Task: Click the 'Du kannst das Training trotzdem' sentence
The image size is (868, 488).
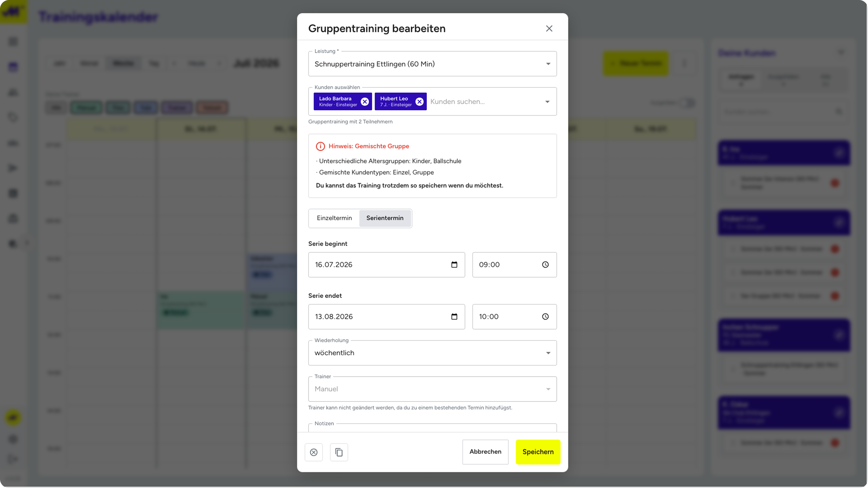Action: tap(409, 185)
